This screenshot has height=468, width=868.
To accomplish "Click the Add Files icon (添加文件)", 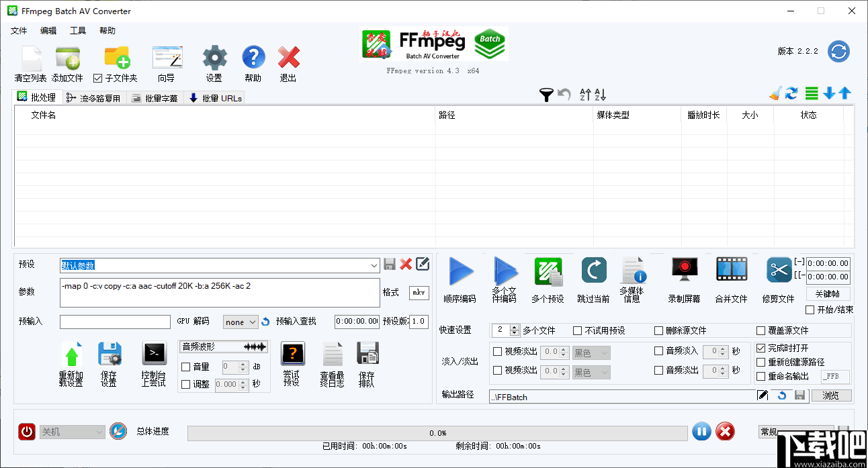I will pyautogui.click(x=68, y=60).
